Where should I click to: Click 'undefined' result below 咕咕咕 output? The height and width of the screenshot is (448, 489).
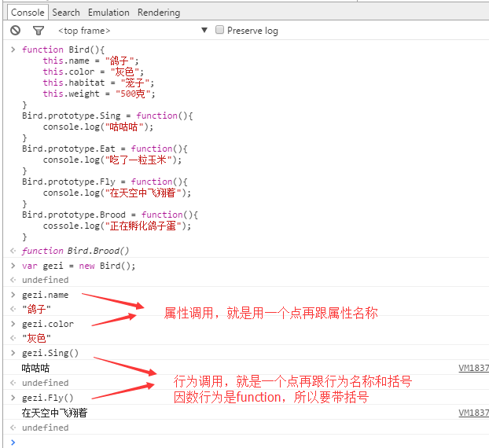[x=46, y=383]
